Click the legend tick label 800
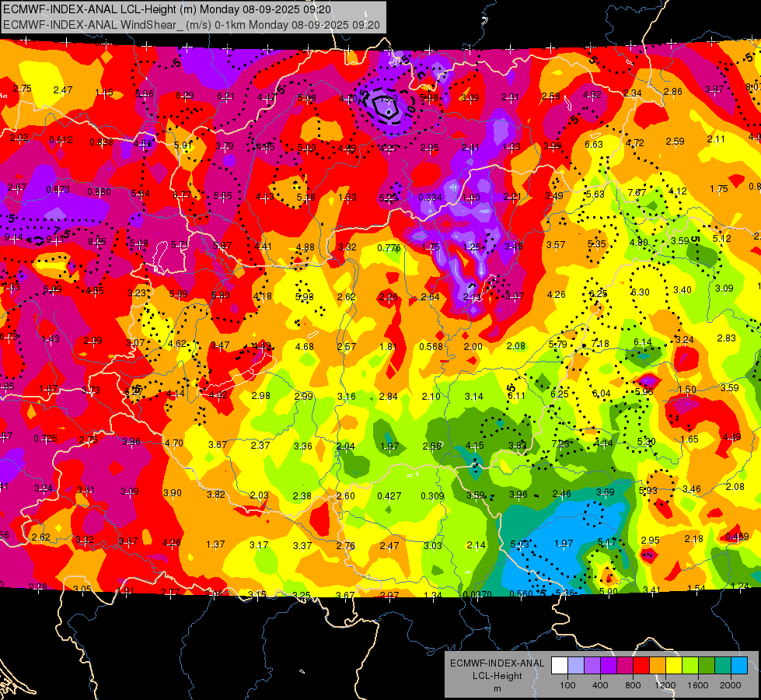 pos(633,685)
